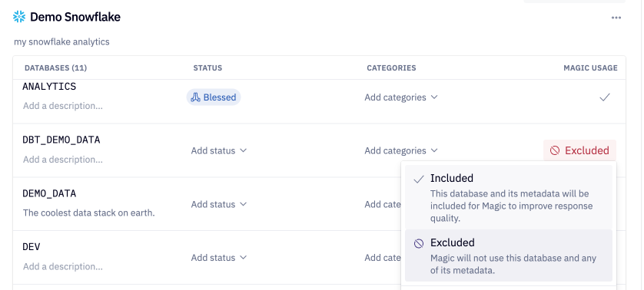Click the Demo Snowflake connection title
This screenshot has width=644, height=290.
point(75,17)
